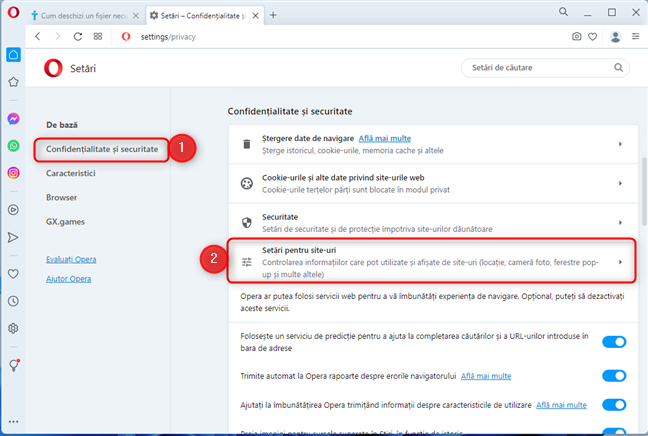This screenshot has width=648, height=436.
Task: Expand Setări pentru site-uri arrow
Action: point(620,262)
